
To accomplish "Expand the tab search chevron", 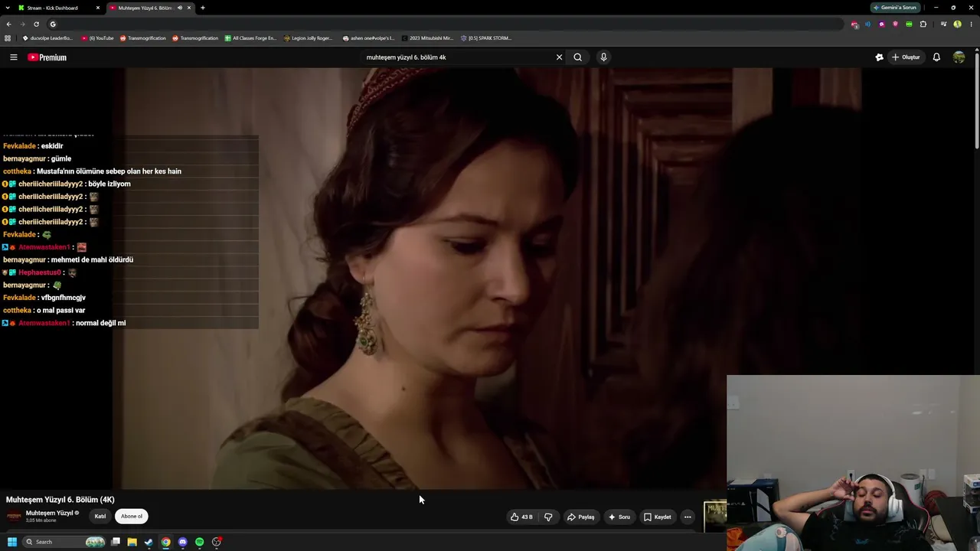I will pos(8,8).
